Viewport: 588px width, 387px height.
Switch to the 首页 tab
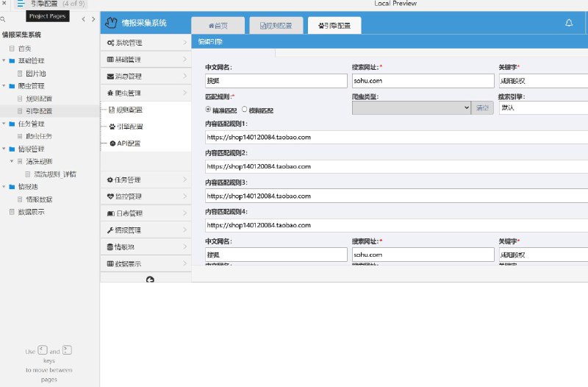[218, 26]
